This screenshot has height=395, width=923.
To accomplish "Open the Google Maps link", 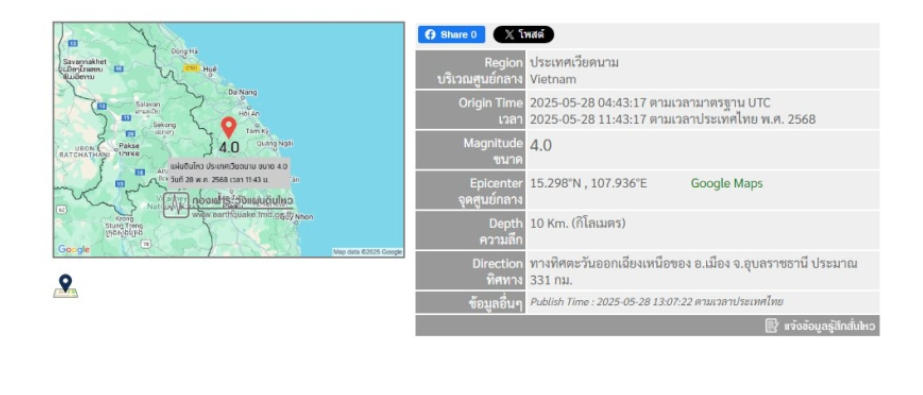I will [x=726, y=183].
